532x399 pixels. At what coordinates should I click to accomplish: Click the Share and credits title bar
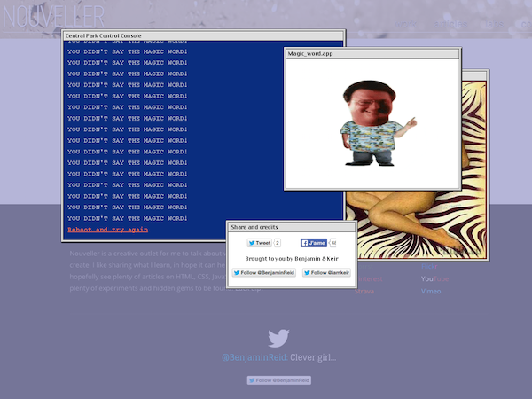pos(292,227)
